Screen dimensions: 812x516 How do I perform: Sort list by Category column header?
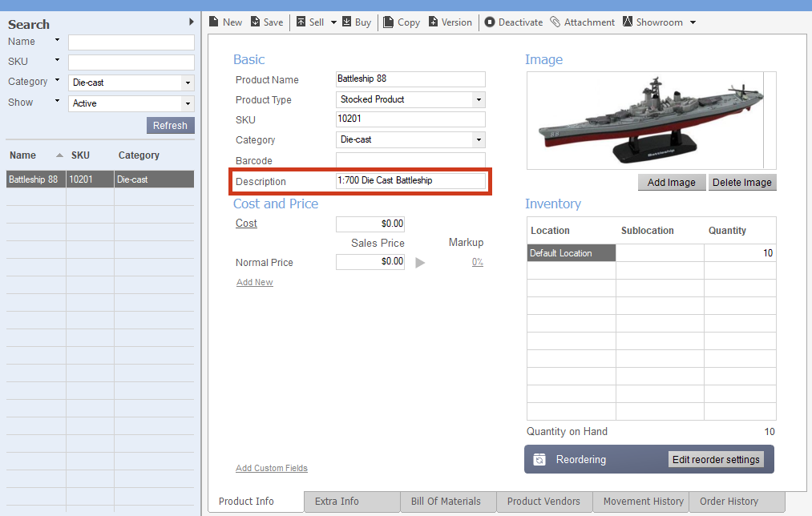[x=139, y=155]
